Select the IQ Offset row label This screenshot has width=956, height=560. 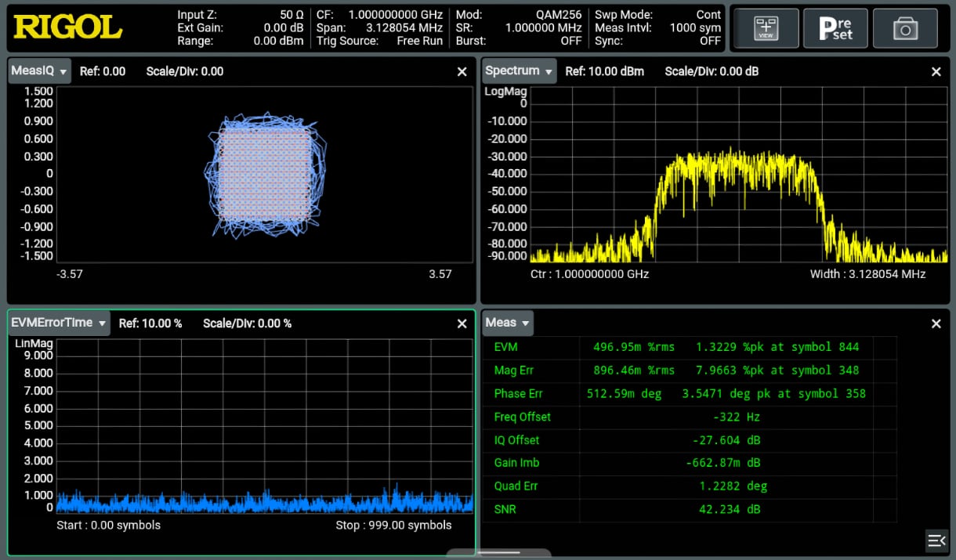pos(516,440)
